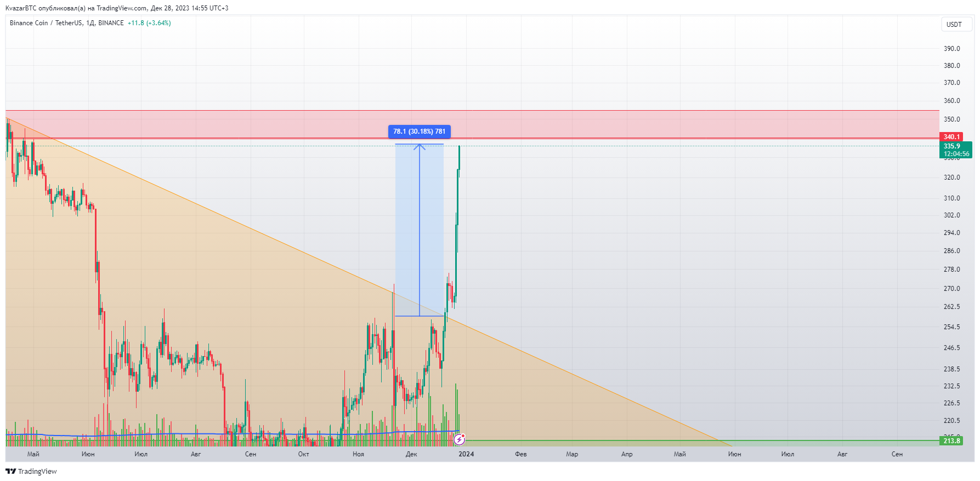Click the 350.0 price axis label
Viewport: 980px width, 481px height.
pos(952,119)
